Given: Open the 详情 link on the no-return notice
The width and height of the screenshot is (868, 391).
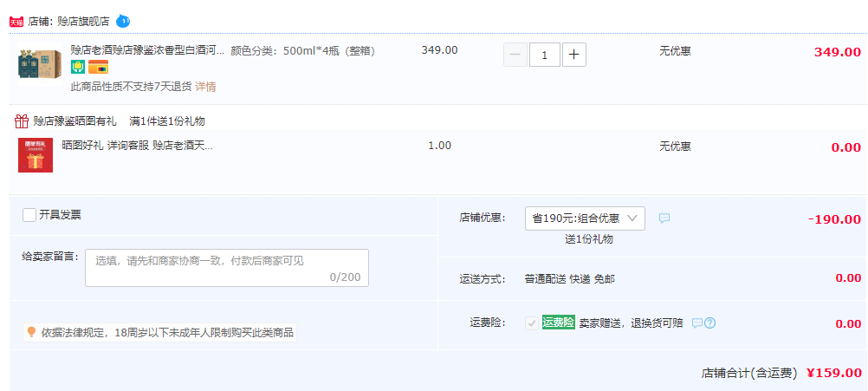Looking at the screenshot, I should click(205, 87).
